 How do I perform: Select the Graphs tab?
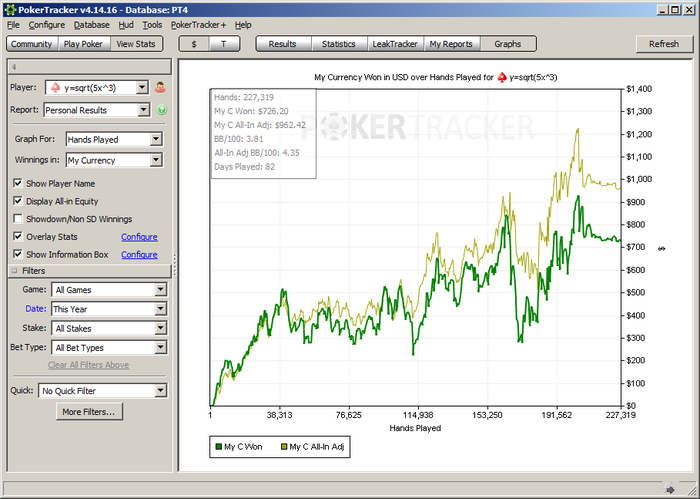coord(508,44)
